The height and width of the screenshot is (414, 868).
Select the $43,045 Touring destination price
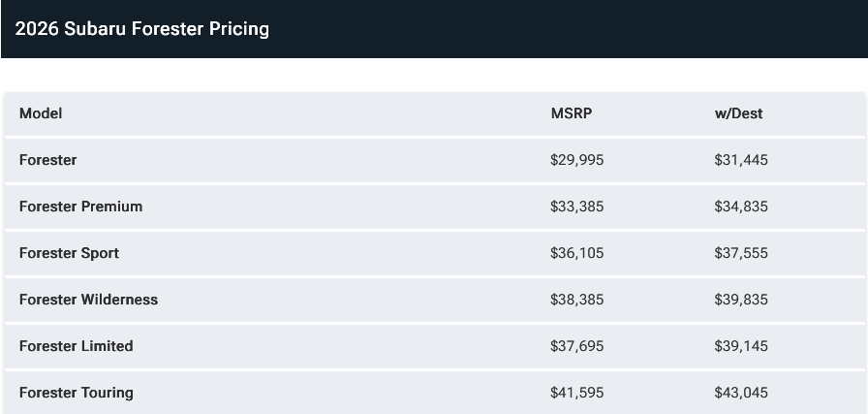click(741, 393)
